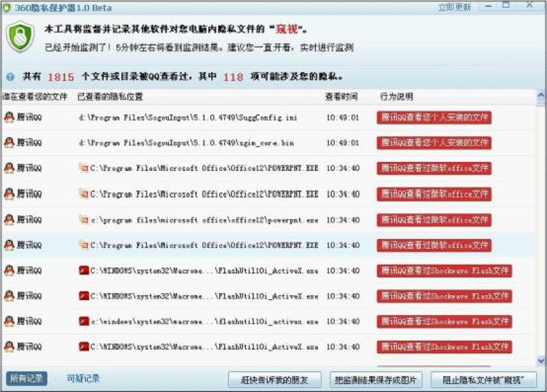Viewport: 547px width, 392px height.
Task: Open the 立即更新 link
Action: pyautogui.click(x=454, y=7)
